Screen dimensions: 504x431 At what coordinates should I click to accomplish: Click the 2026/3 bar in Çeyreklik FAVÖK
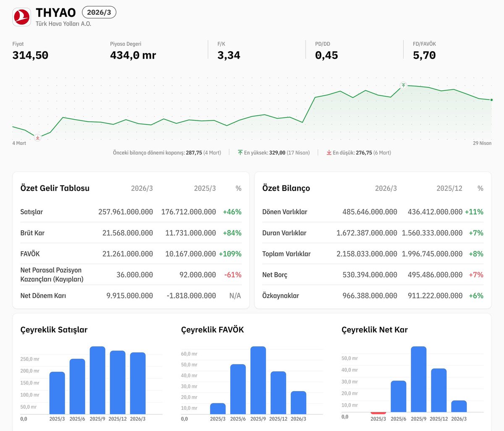pos(299,402)
